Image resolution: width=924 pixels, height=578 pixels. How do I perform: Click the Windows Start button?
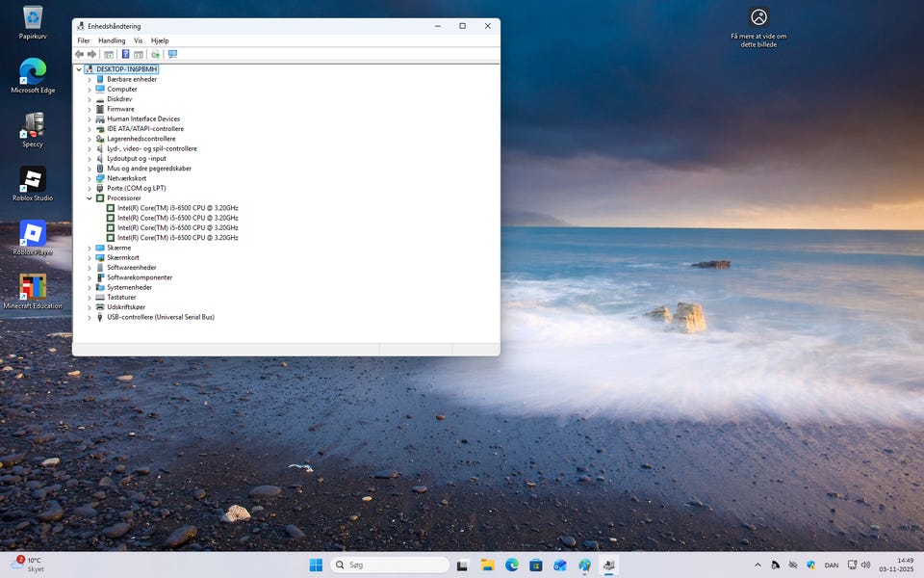point(316,565)
